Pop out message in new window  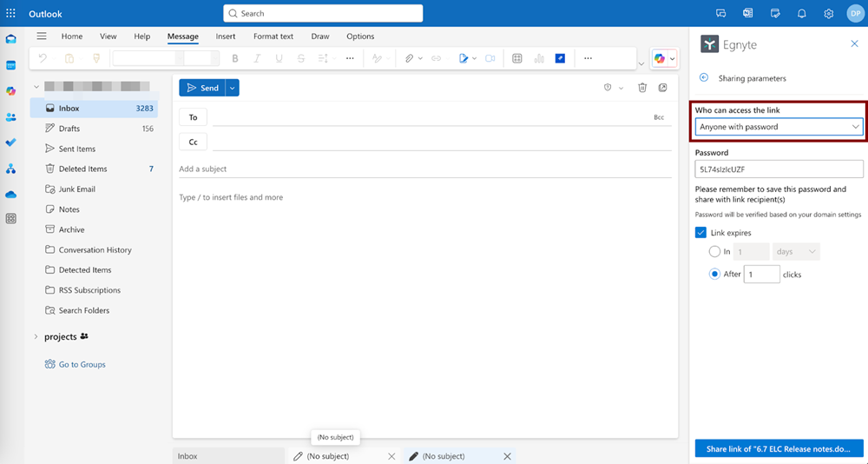[662, 88]
